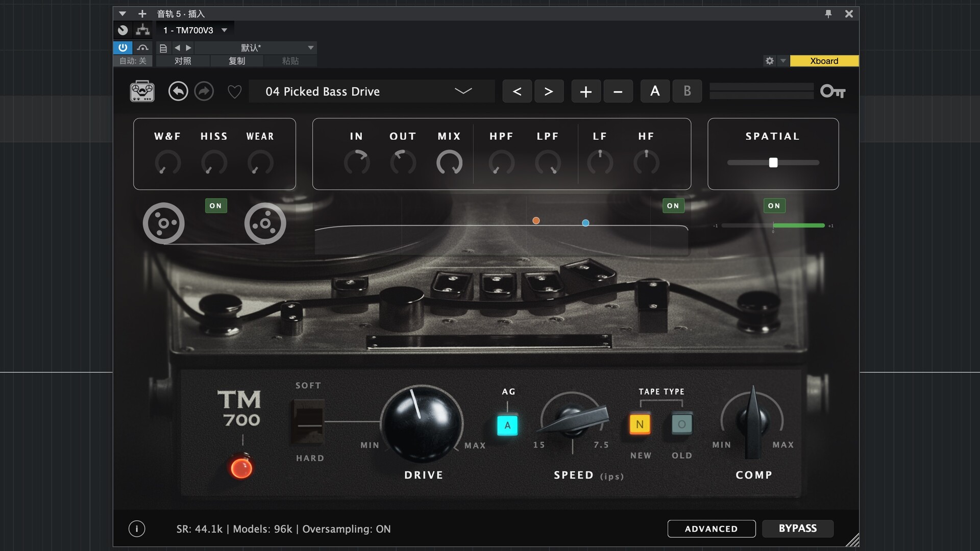Expand the 04 Picked Bass Drive preset list
This screenshot has height=551, width=980.
coord(463,91)
